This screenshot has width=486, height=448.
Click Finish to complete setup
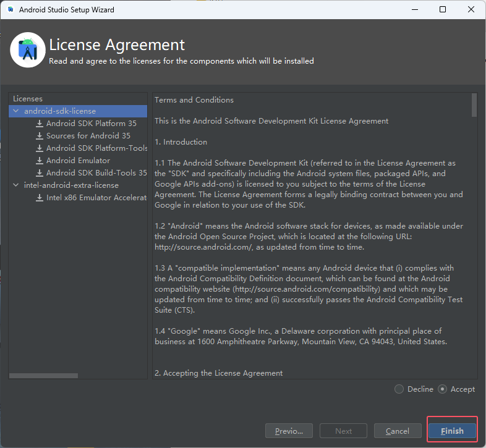[452, 431]
